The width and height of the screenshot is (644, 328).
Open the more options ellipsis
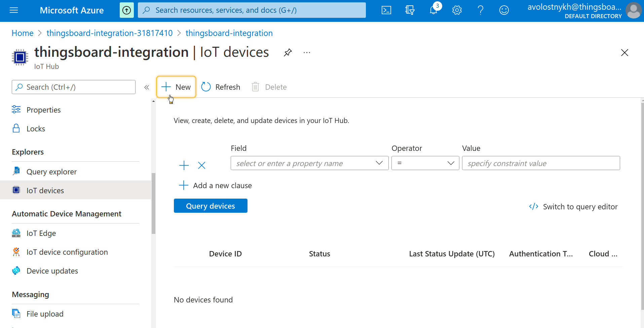(x=307, y=53)
